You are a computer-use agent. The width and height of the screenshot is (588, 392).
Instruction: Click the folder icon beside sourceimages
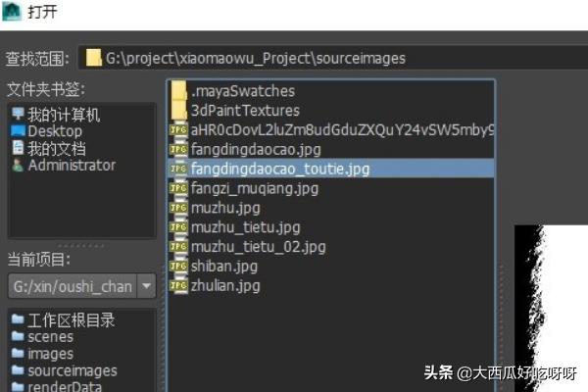point(18,370)
